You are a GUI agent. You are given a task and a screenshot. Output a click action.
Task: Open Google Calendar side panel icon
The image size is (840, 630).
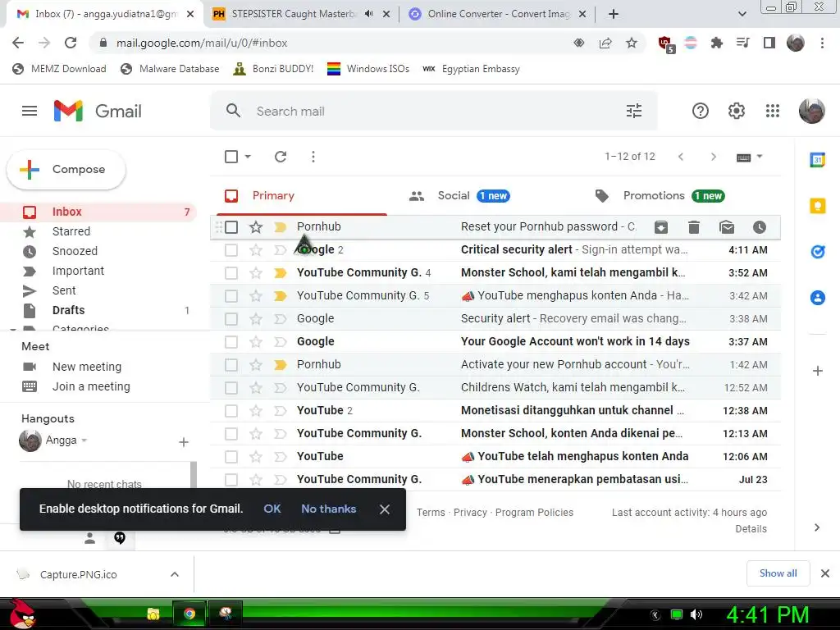click(x=818, y=160)
